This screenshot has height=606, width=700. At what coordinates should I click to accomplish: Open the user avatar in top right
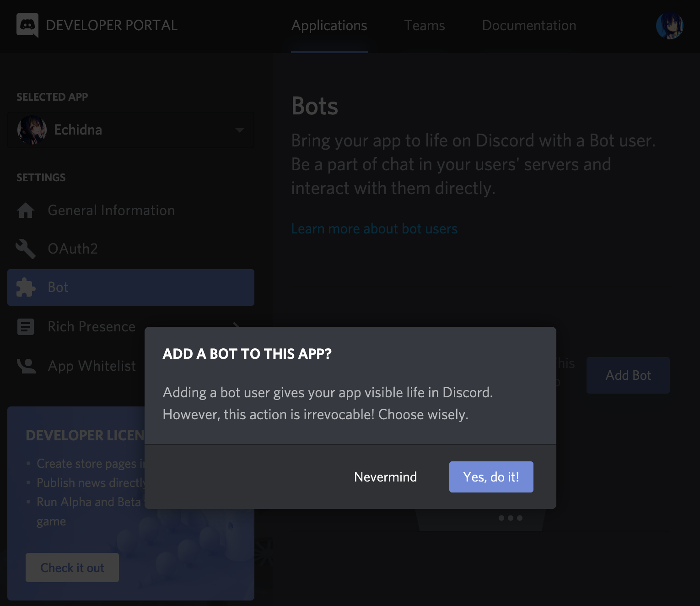tap(670, 26)
